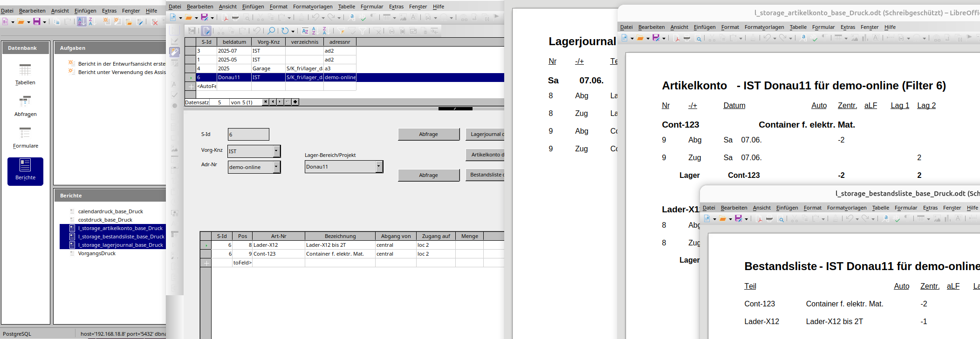This screenshot has height=339, width=980.
Task: Open Adr-Nr demo-online dropdown
Action: pos(276,167)
